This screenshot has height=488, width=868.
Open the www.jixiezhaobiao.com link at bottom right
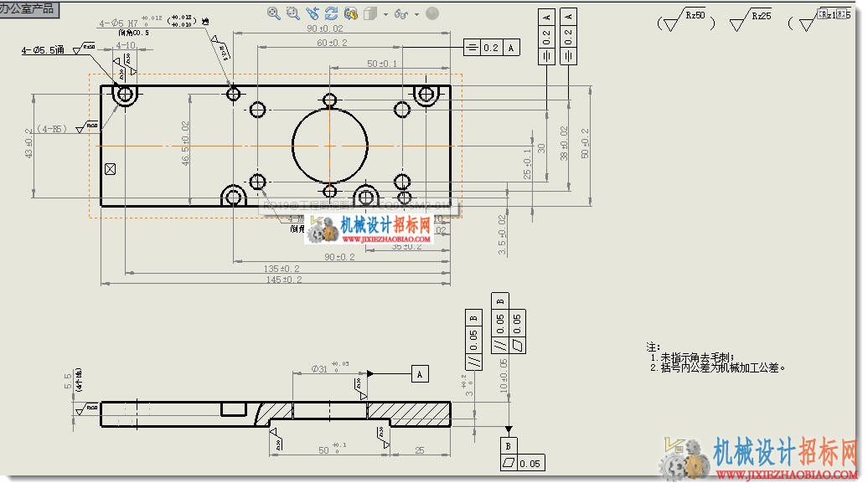click(x=787, y=475)
